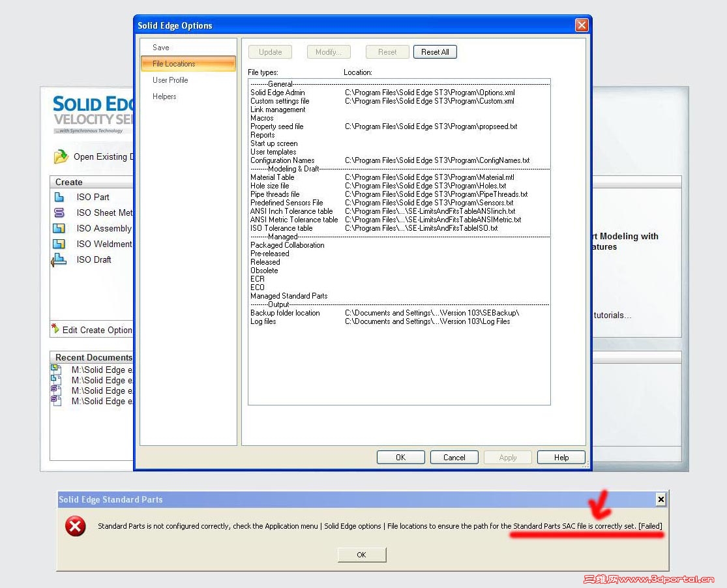Click the Open Existing Document folder icon
The height and width of the screenshot is (588, 727).
coord(61,156)
